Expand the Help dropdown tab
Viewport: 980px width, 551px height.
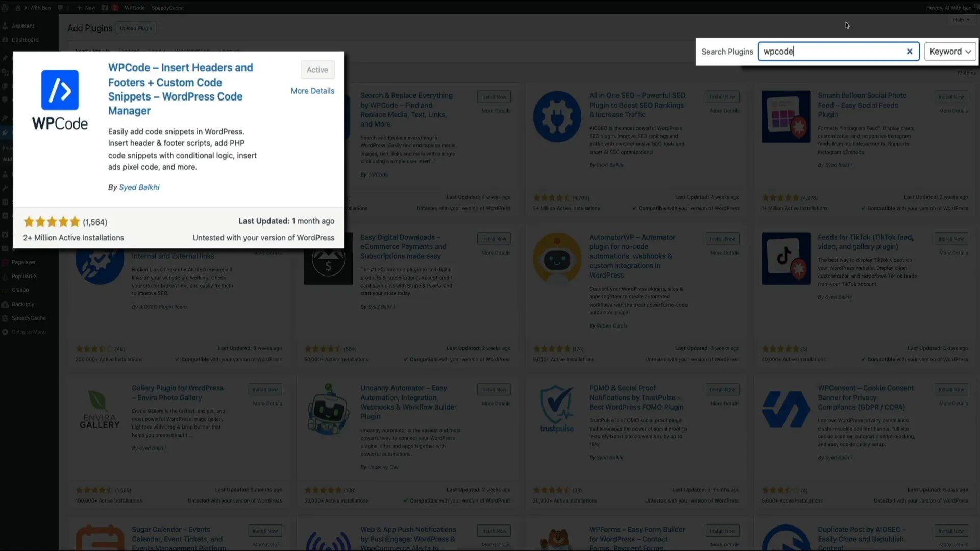961,20
